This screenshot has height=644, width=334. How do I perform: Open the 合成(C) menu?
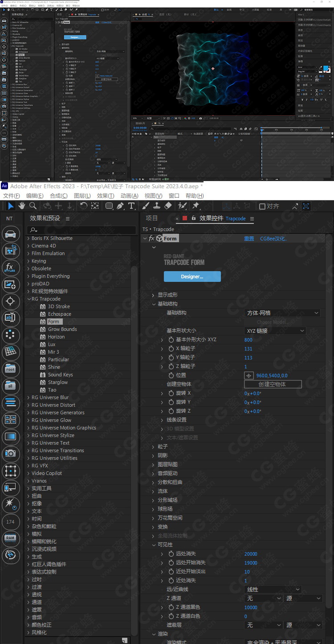click(58, 196)
